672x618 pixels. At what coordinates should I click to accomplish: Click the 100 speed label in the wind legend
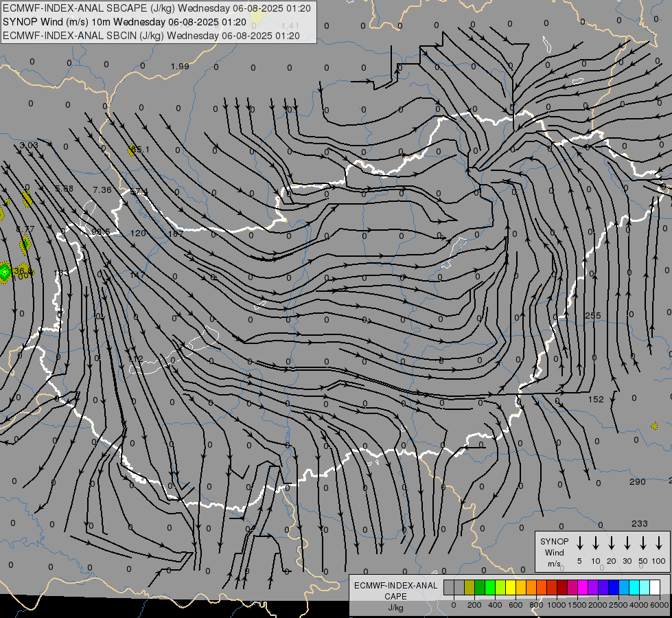point(659,561)
